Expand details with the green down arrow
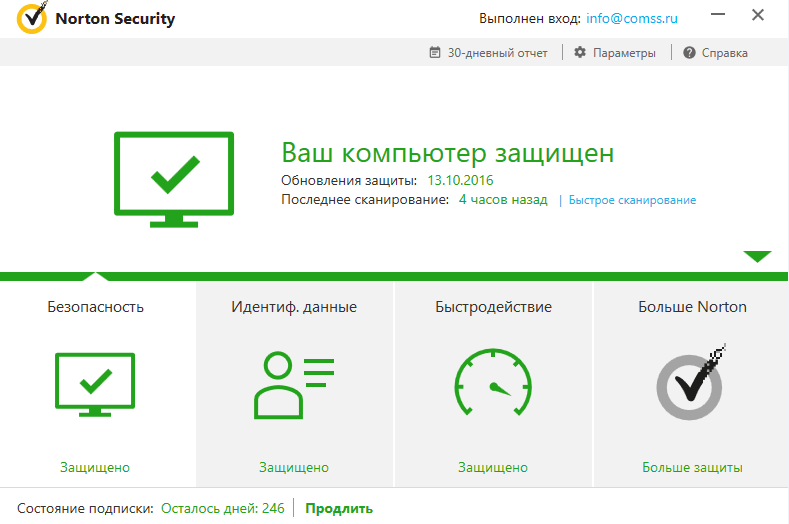Viewport: 789px width, 524px height. (757, 256)
